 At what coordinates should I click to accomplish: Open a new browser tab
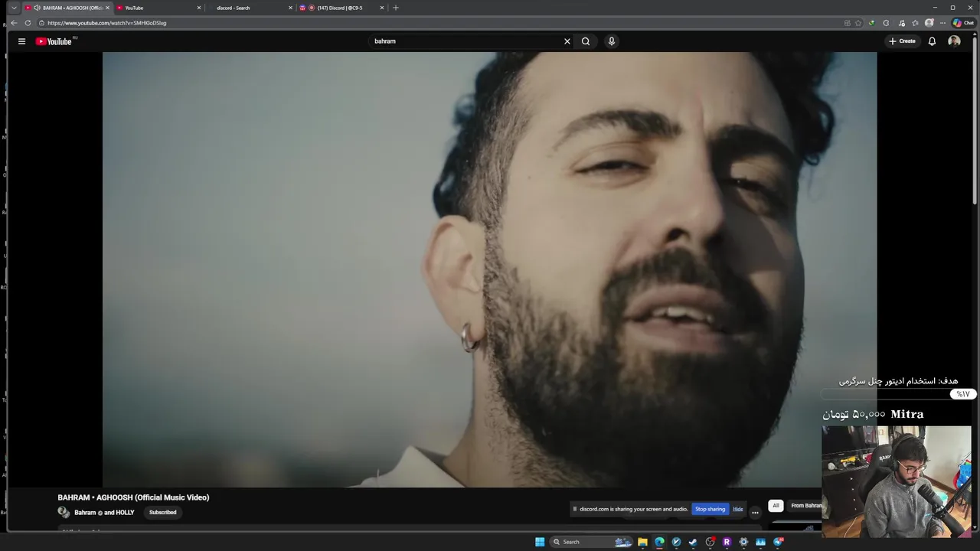(396, 8)
